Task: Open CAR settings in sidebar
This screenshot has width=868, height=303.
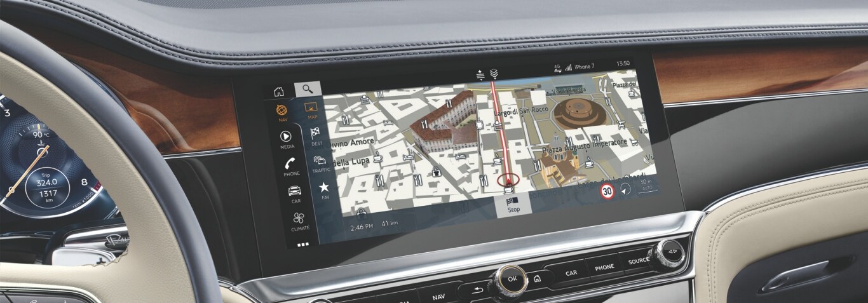Action: point(295,193)
